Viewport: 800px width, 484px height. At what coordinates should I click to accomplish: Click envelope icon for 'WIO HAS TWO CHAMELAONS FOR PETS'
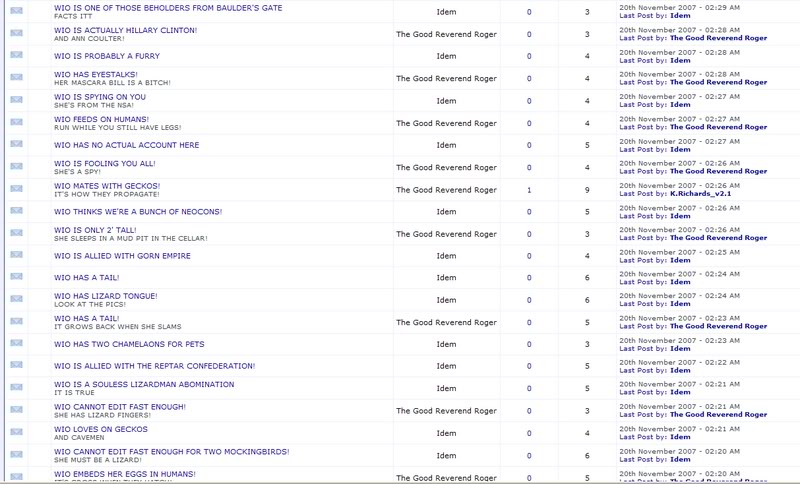16,343
